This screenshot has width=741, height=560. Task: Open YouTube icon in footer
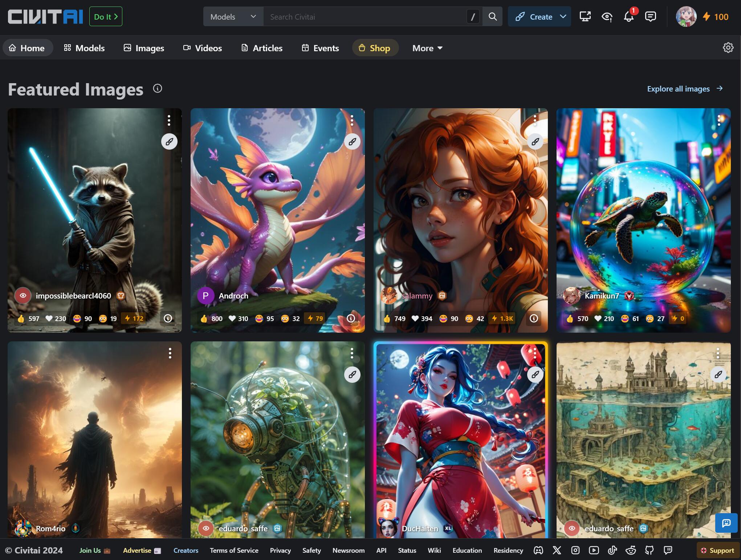pos(594,550)
